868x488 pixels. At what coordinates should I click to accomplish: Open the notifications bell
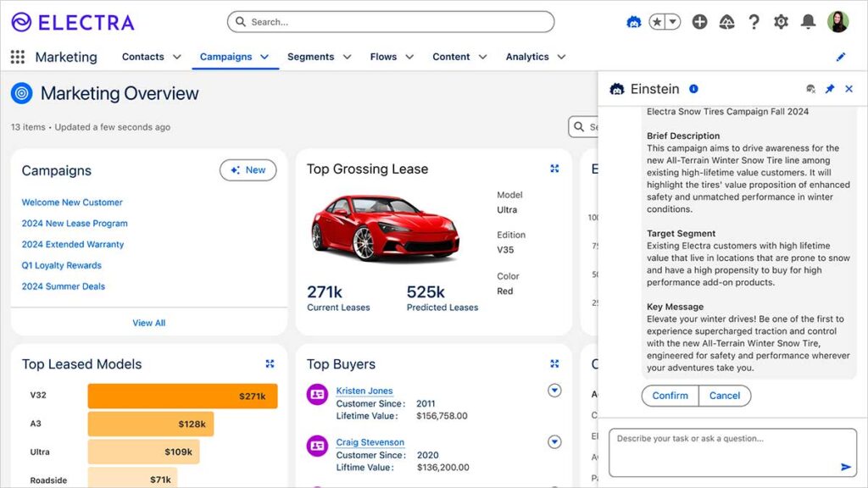click(x=808, y=22)
